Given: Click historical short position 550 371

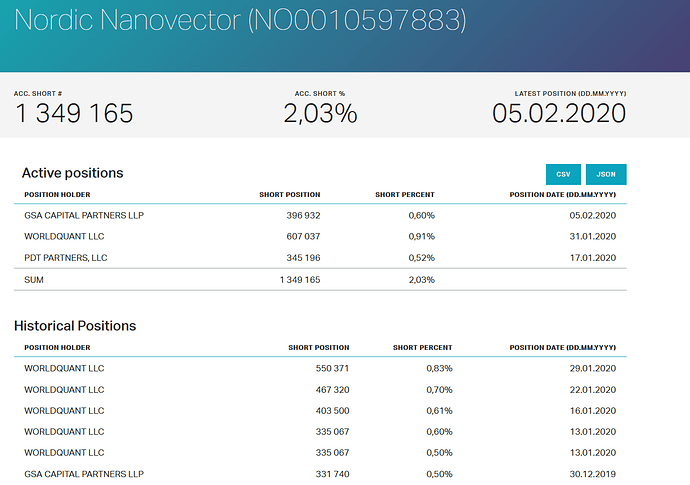Looking at the screenshot, I should [332, 368].
